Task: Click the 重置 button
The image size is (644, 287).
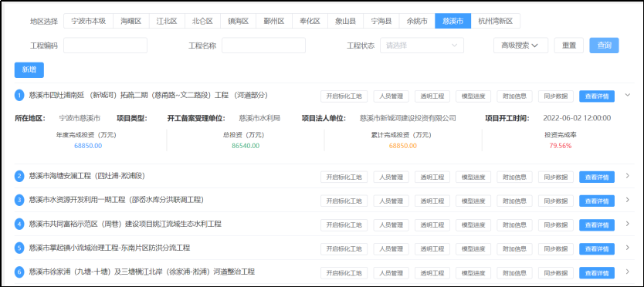Action: pos(569,46)
